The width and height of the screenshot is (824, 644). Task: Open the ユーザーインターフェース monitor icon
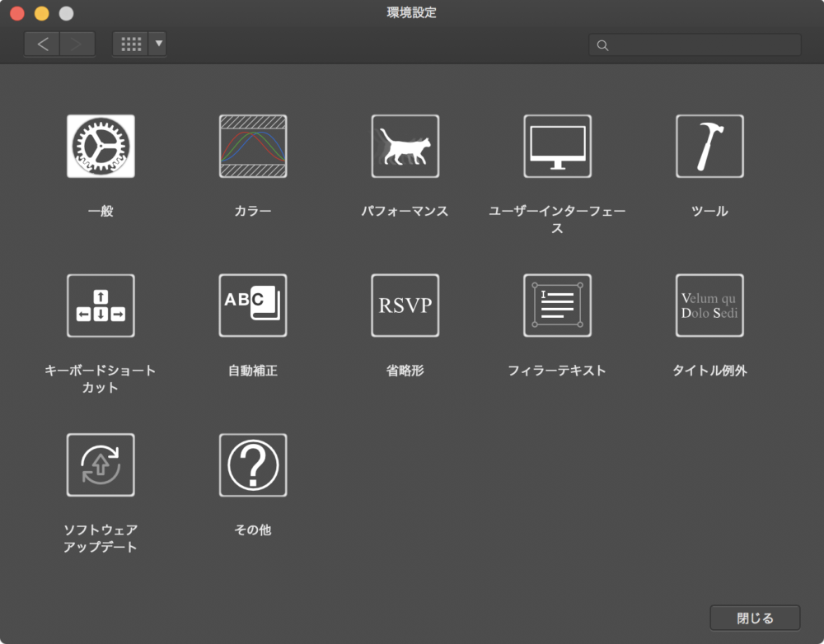(557, 146)
